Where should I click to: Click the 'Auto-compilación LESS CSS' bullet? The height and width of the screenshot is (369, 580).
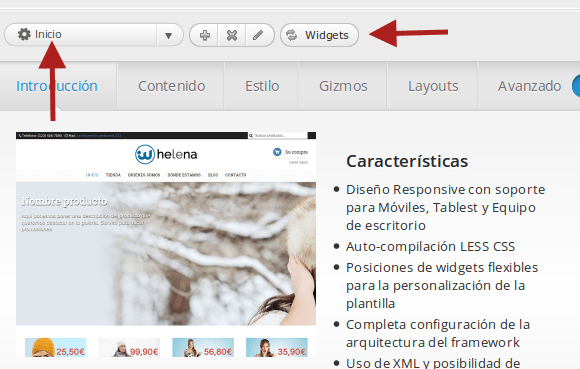[430, 247]
